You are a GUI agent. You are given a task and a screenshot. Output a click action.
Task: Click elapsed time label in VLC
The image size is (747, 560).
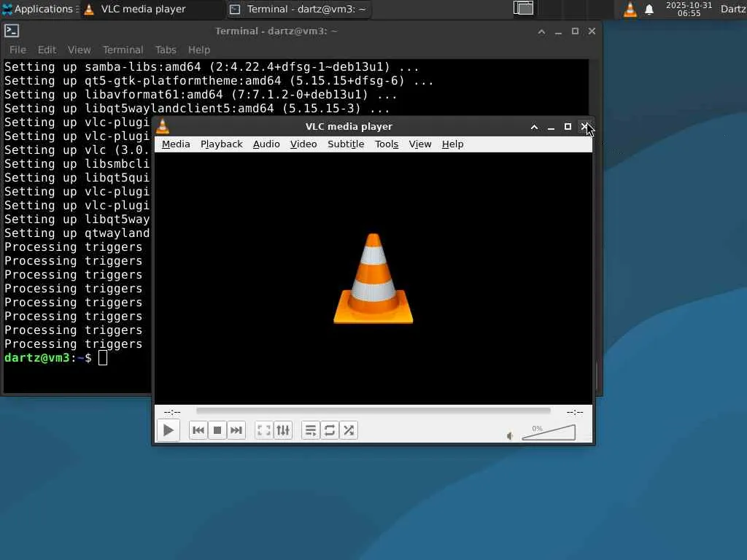[172, 413]
